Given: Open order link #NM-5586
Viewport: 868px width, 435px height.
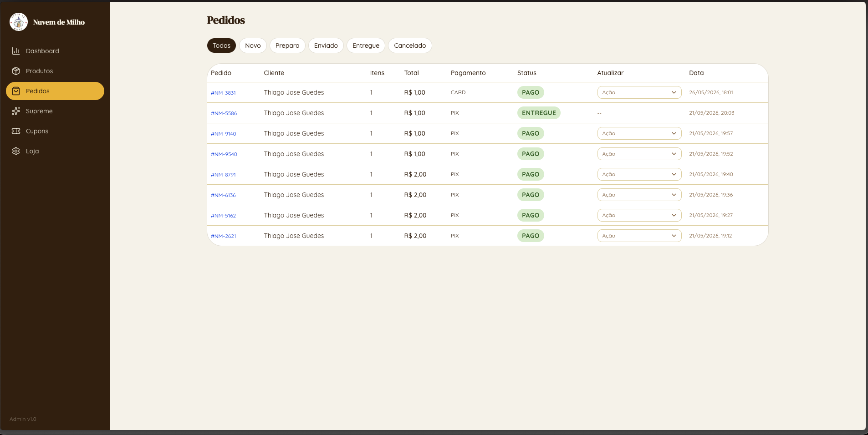Looking at the screenshot, I should (x=224, y=113).
